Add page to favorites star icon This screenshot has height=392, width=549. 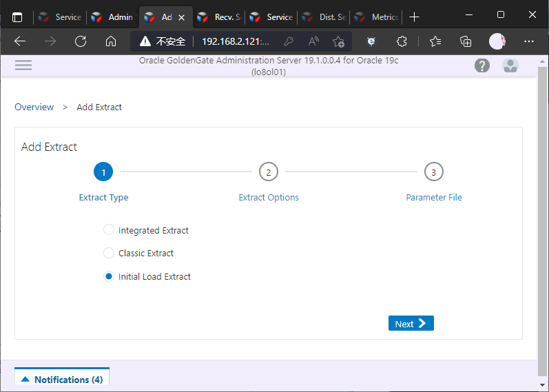[x=338, y=41]
